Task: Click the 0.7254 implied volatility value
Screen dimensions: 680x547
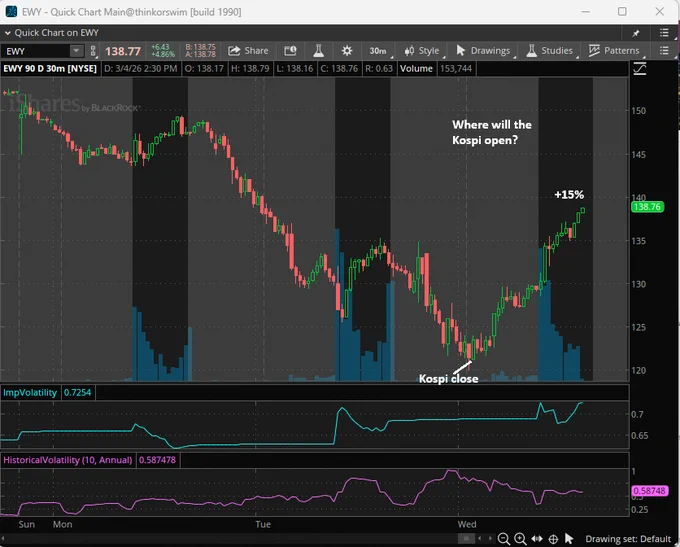Action: pos(78,393)
